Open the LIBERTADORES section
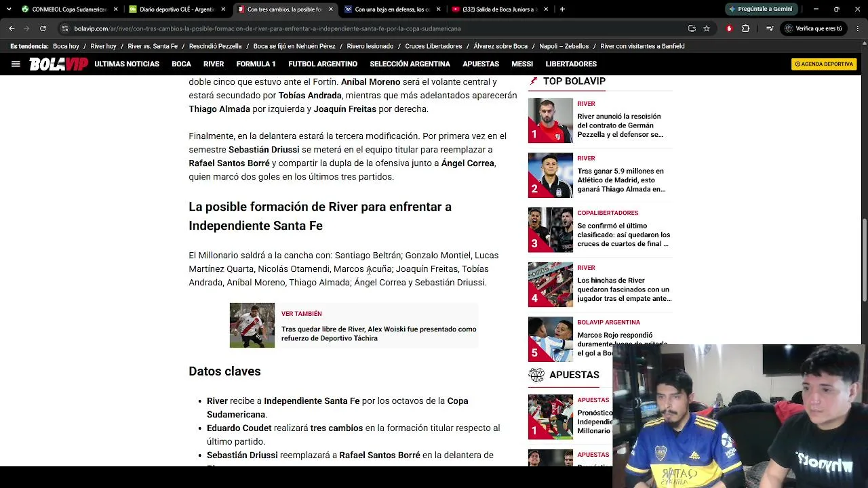868x488 pixels. click(571, 64)
